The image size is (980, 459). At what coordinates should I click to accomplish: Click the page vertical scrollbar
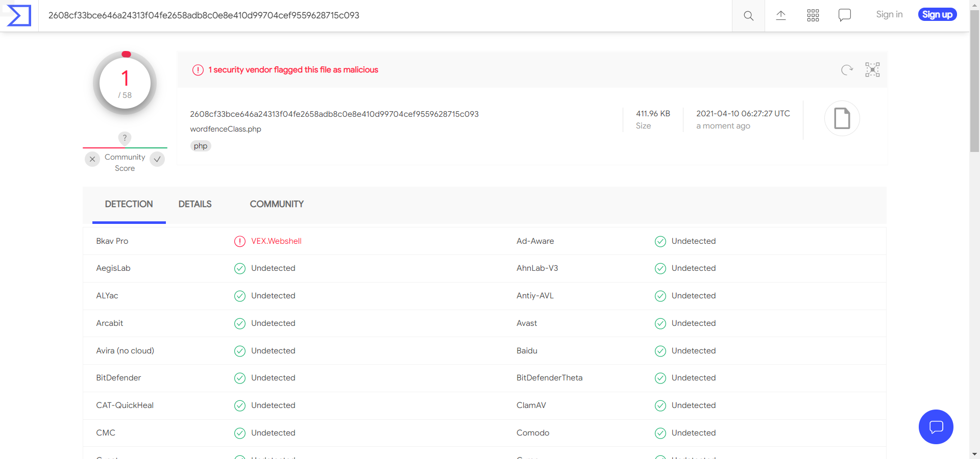coord(975,82)
